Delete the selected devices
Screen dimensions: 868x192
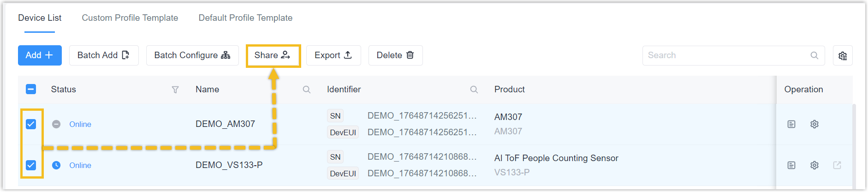[x=395, y=55]
